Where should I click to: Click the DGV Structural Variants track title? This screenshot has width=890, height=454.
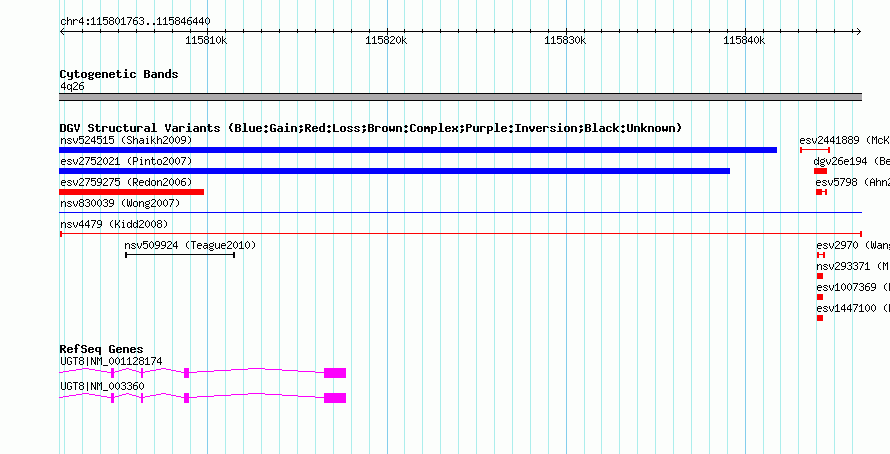pos(371,128)
